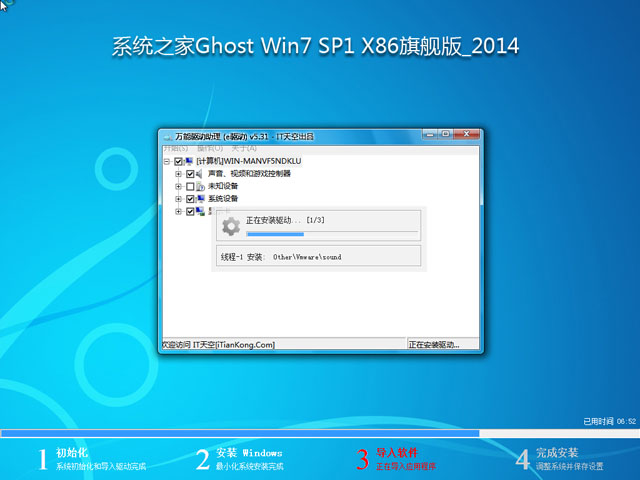Viewport: 640px width, 480px height.
Task: Expand the 未知设备 tree node
Action: [178, 187]
